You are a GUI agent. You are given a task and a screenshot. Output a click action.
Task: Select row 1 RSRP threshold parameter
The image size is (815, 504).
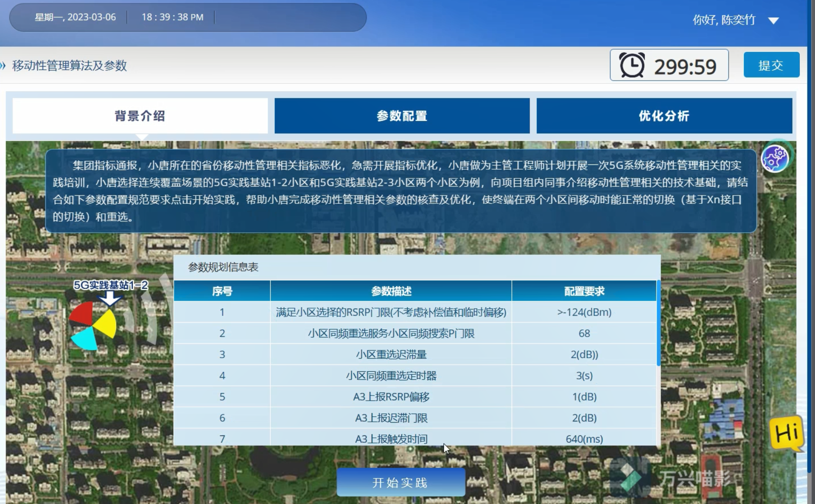tap(391, 312)
